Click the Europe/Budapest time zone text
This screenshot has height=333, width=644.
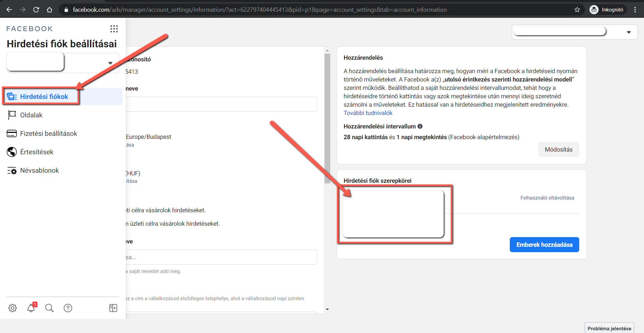point(148,137)
